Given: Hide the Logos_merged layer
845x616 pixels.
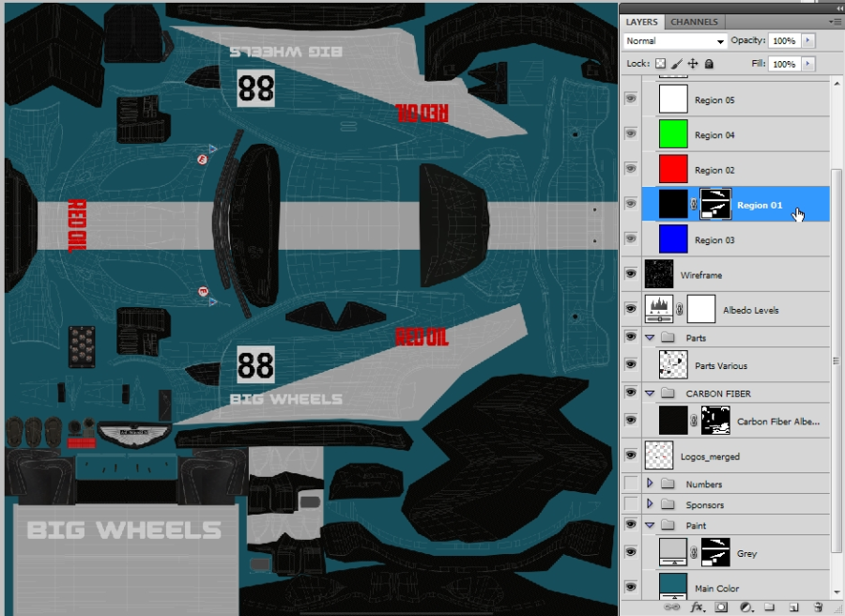Looking at the screenshot, I should (631, 455).
